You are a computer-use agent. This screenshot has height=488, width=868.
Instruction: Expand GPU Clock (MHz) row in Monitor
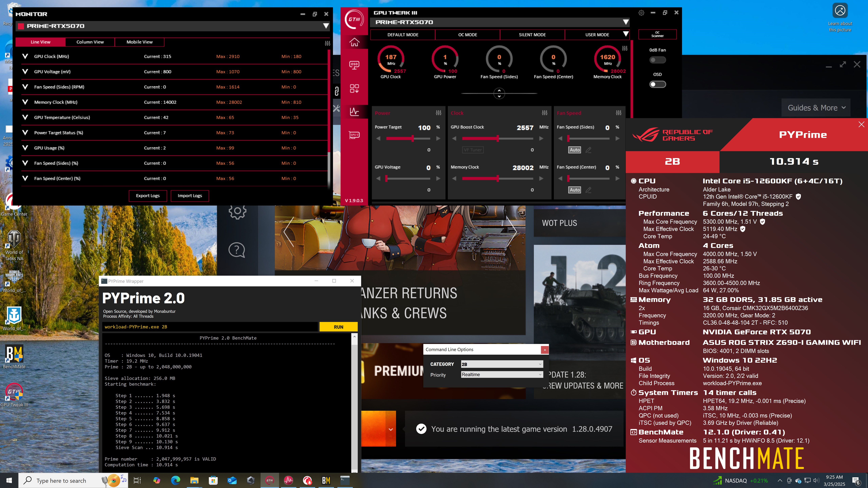25,56
